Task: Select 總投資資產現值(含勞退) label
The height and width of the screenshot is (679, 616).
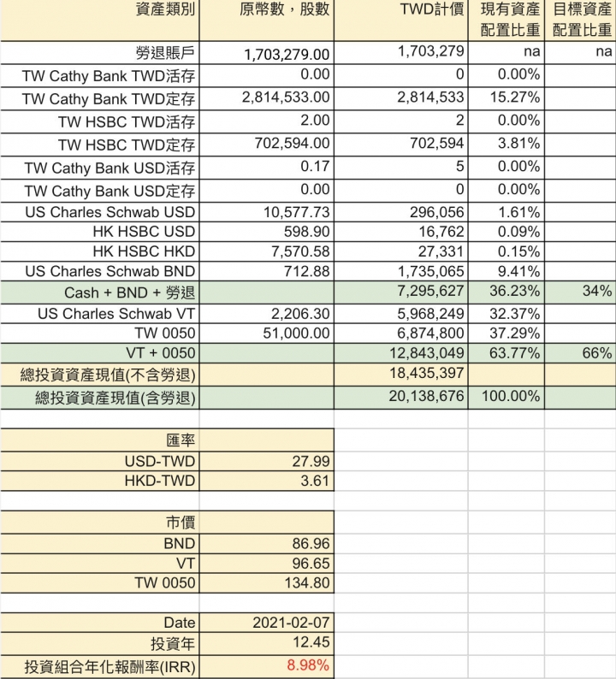Action: click(x=99, y=398)
